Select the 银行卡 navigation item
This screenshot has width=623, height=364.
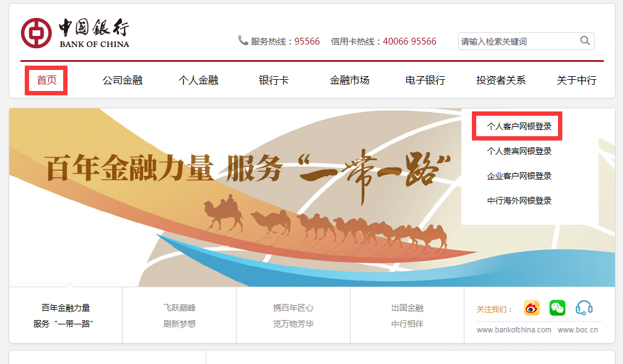pyautogui.click(x=274, y=80)
